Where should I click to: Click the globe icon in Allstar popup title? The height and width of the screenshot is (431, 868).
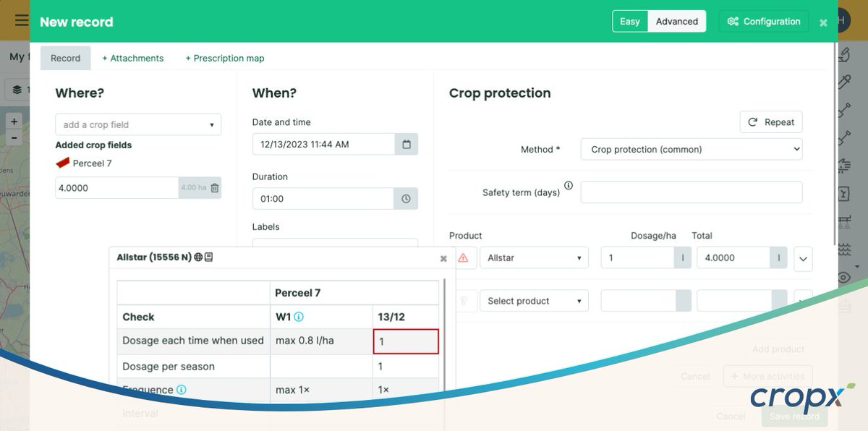point(198,257)
